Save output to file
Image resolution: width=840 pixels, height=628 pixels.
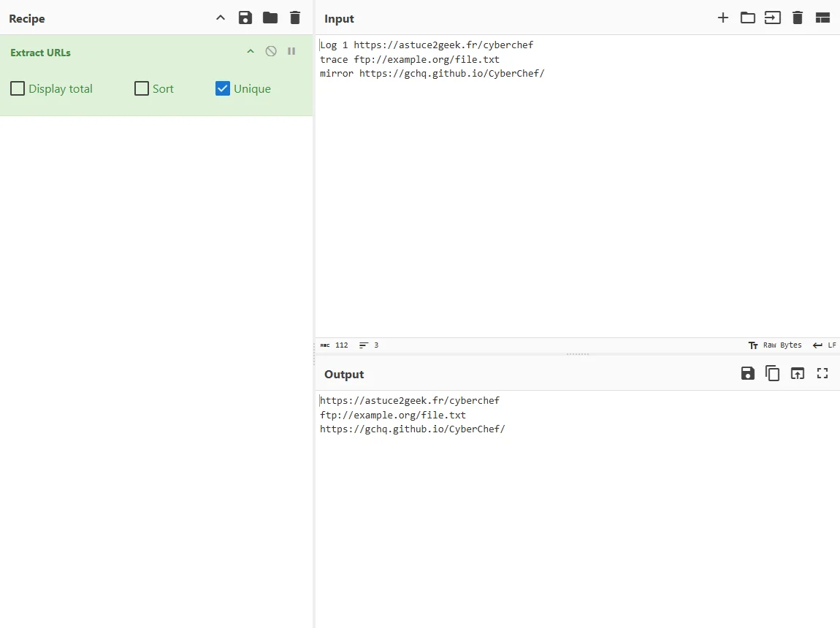[747, 373]
